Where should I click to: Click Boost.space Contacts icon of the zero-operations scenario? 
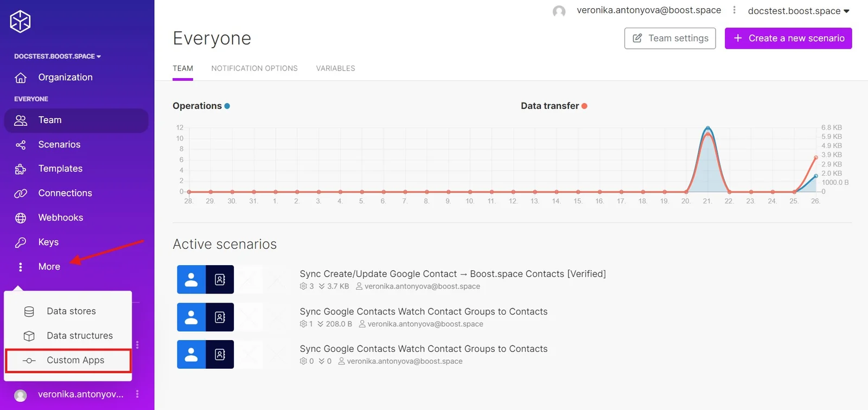220,355
